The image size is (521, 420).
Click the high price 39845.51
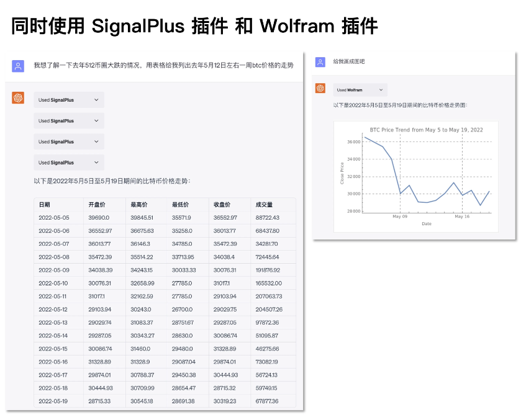[x=142, y=218]
